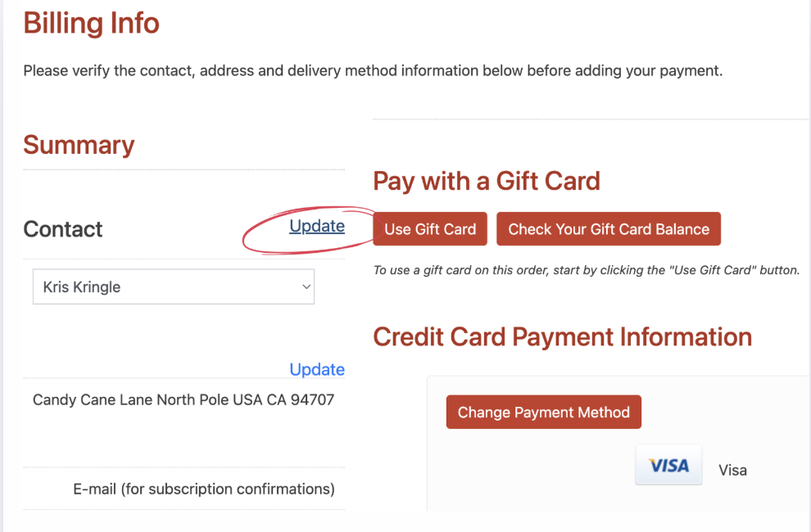Click the Pay with a Gift Card heading
The image size is (811, 532).
click(487, 181)
